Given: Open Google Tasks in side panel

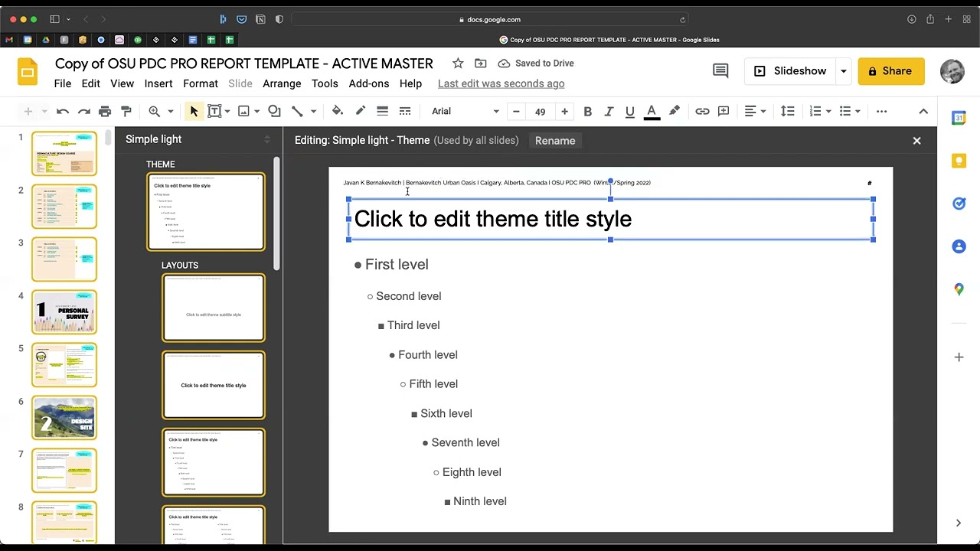Looking at the screenshot, I should point(959,204).
